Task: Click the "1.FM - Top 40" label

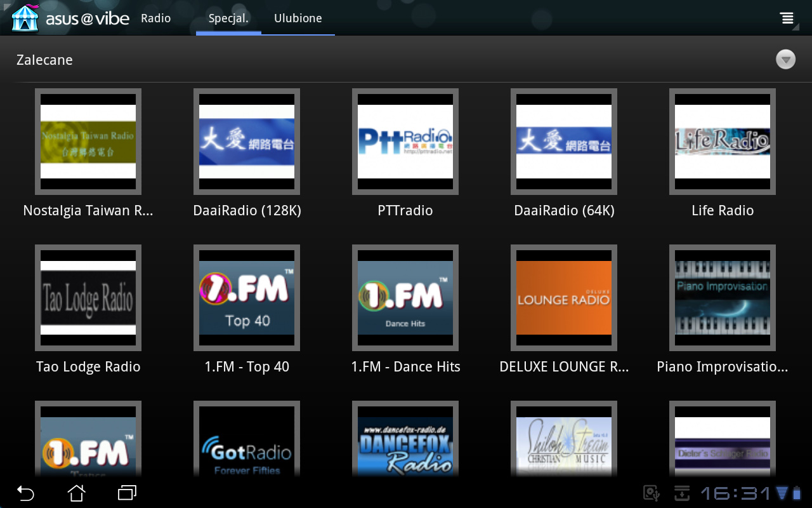Action: [x=247, y=367]
